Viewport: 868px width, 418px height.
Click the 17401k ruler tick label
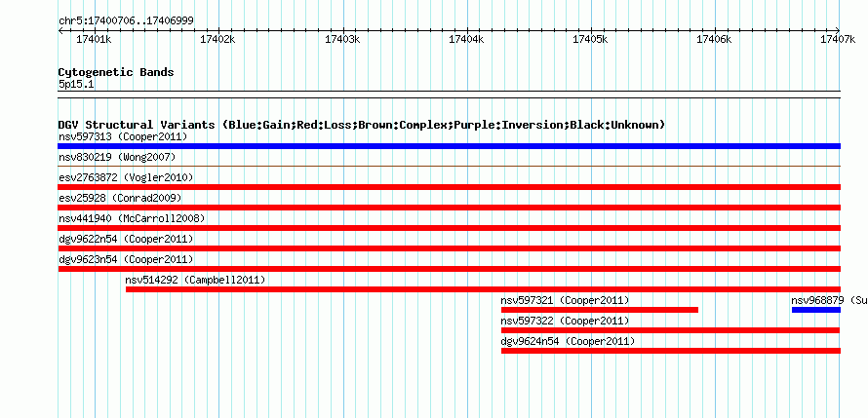pyautogui.click(x=94, y=39)
